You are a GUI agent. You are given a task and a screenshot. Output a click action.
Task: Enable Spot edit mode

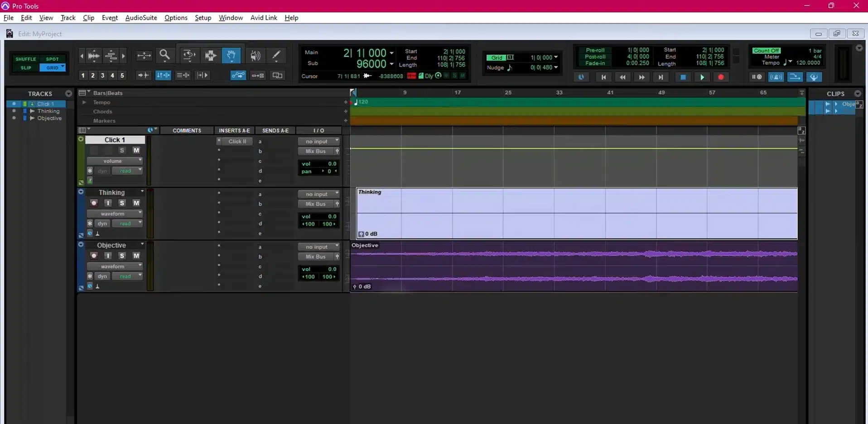pos(53,59)
